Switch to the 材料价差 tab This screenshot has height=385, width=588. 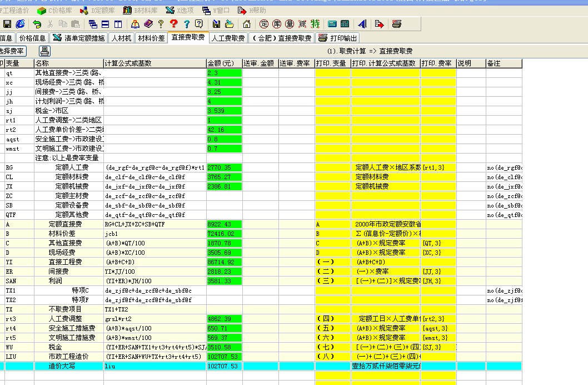151,38
